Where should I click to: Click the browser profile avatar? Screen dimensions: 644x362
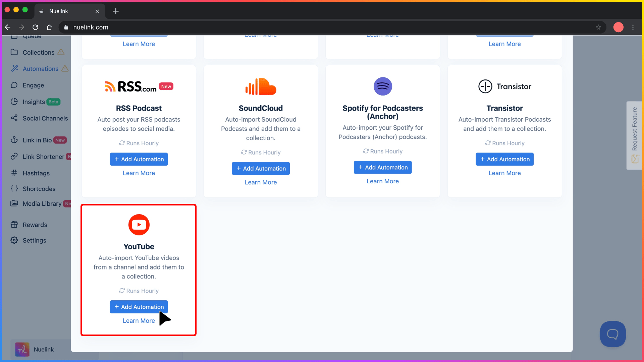pyautogui.click(x=618, y=27)
